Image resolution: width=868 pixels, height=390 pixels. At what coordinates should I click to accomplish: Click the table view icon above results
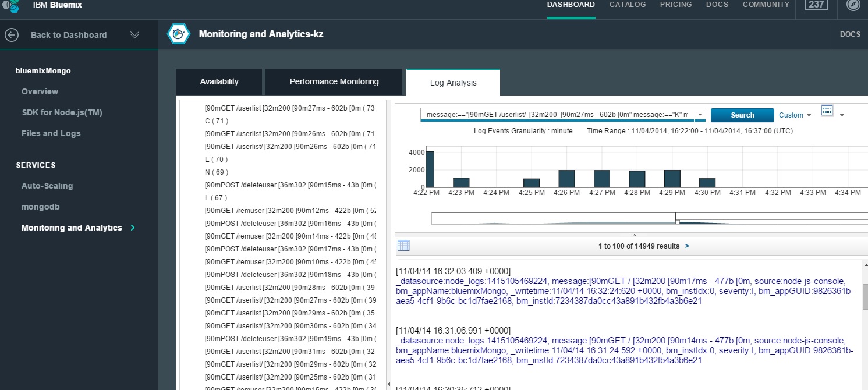[403, 246]
